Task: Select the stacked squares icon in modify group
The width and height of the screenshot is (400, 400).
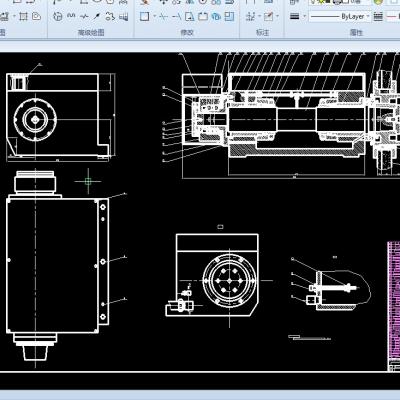Action: click(x=229, y=16)
